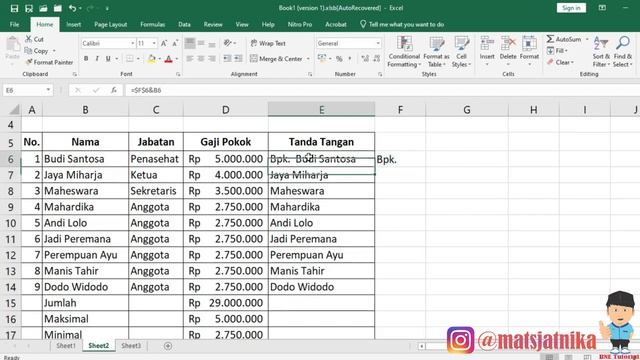Click the Select All corner triangle

pos(14,110)
